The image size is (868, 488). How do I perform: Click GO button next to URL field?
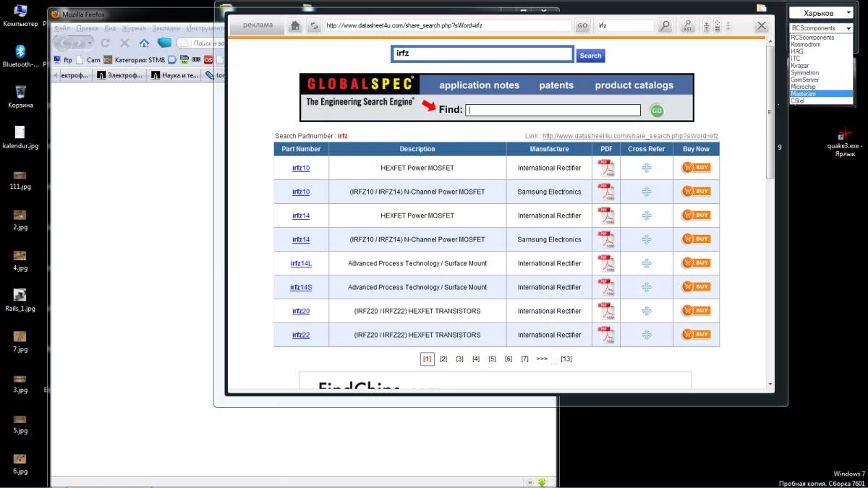[x=582, y=25]
